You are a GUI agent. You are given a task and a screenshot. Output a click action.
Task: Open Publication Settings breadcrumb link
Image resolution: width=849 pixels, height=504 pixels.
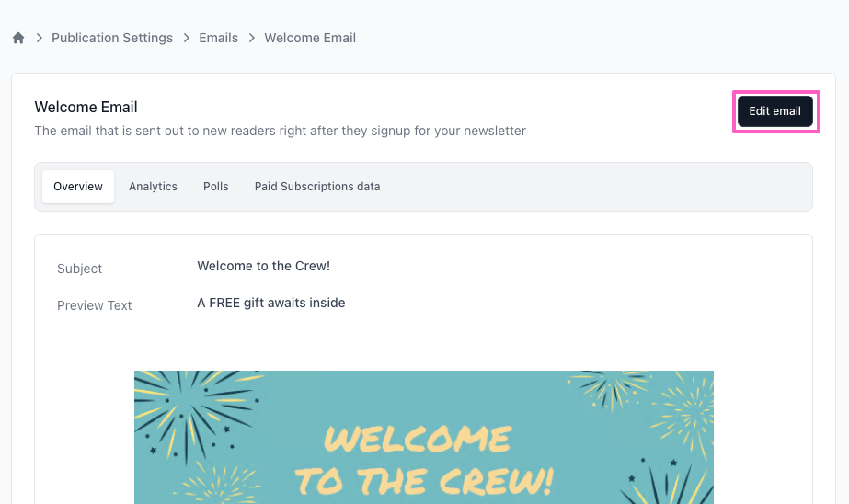point(112,39)
